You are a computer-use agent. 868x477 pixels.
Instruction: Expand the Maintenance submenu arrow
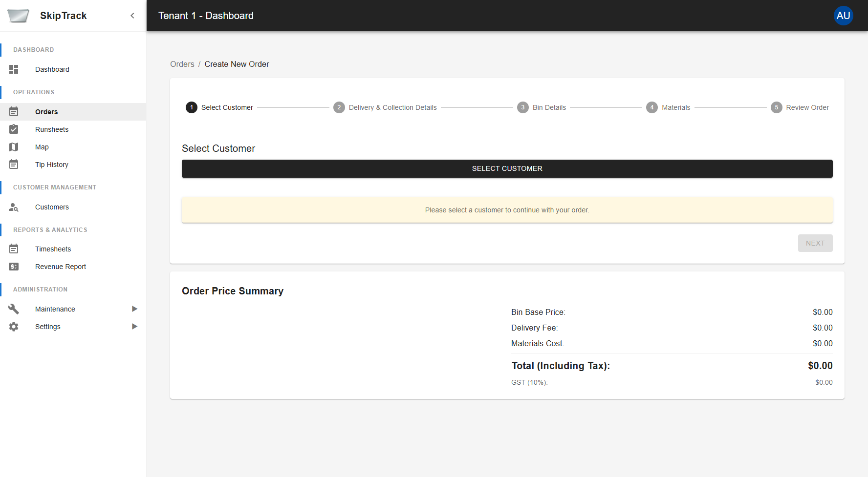(x=134, y=309)
